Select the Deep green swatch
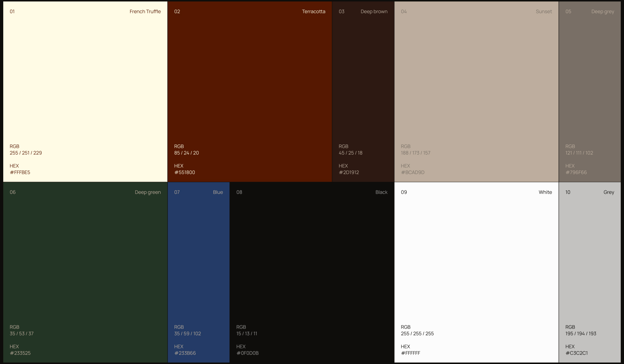Viewport: 624px width, 364px height. click(x=85, y=260)
